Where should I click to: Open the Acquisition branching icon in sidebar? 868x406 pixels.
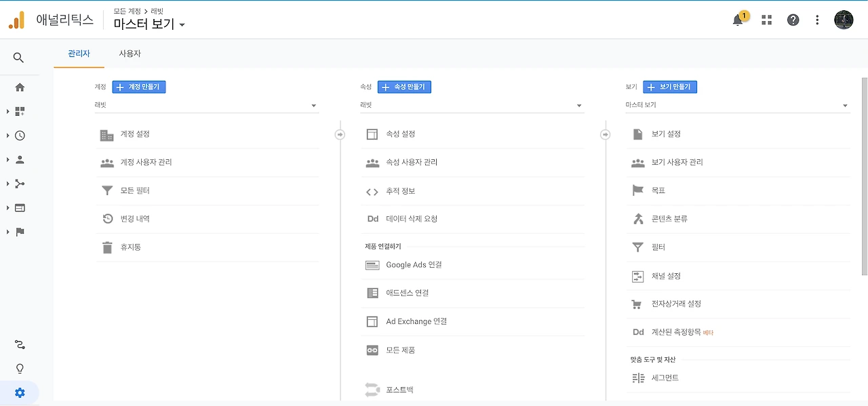(20, 184)
